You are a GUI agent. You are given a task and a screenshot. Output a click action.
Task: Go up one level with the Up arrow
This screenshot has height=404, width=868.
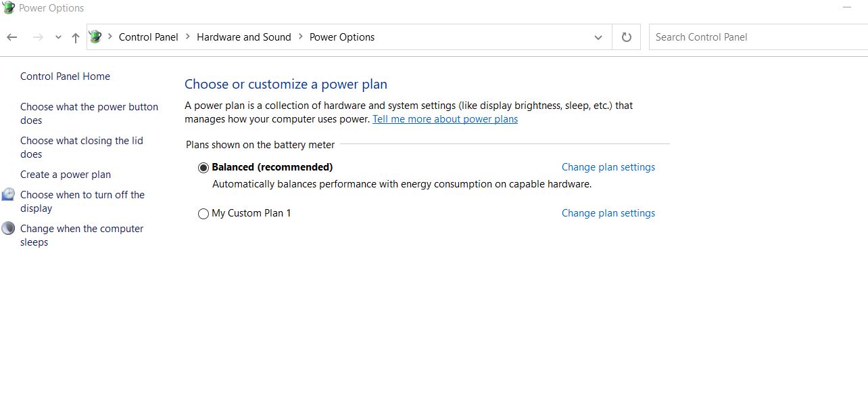pos(75,38)
